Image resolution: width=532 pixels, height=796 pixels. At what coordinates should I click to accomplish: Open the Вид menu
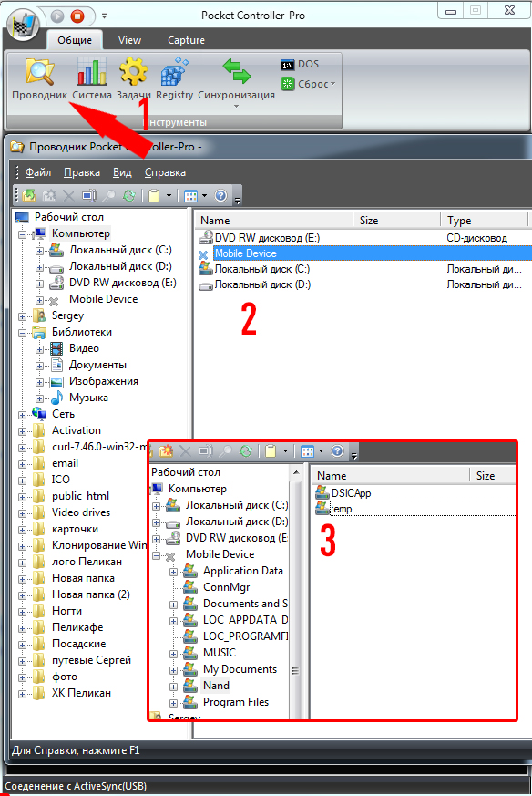122,172
